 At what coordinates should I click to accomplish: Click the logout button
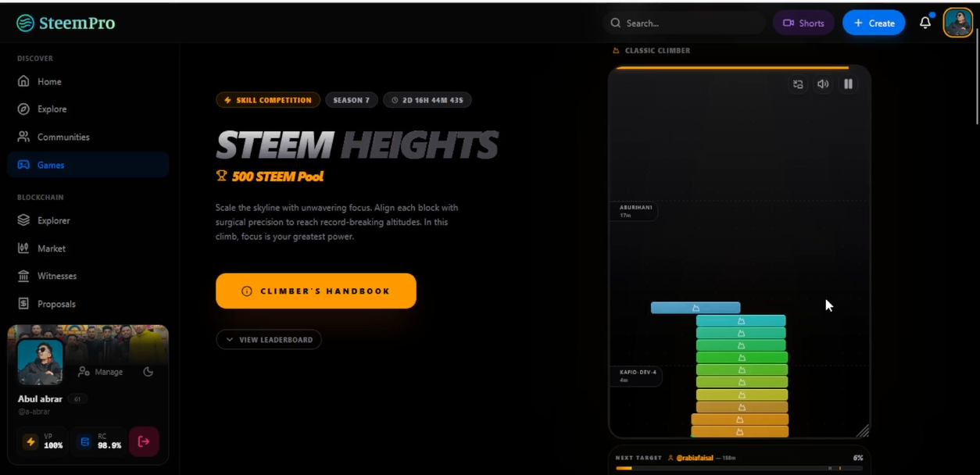click(x=144, y=441)
